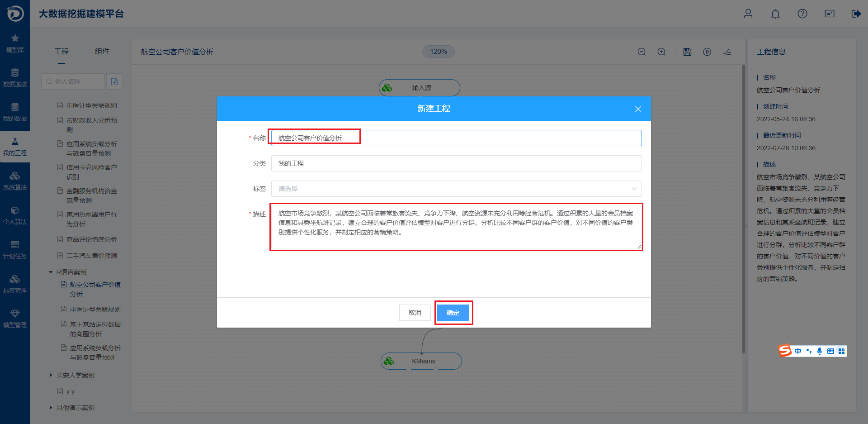Select the 我的工程 sidebar item
Image resolution: width=868 pixels, height=424 pixels.
15,147
